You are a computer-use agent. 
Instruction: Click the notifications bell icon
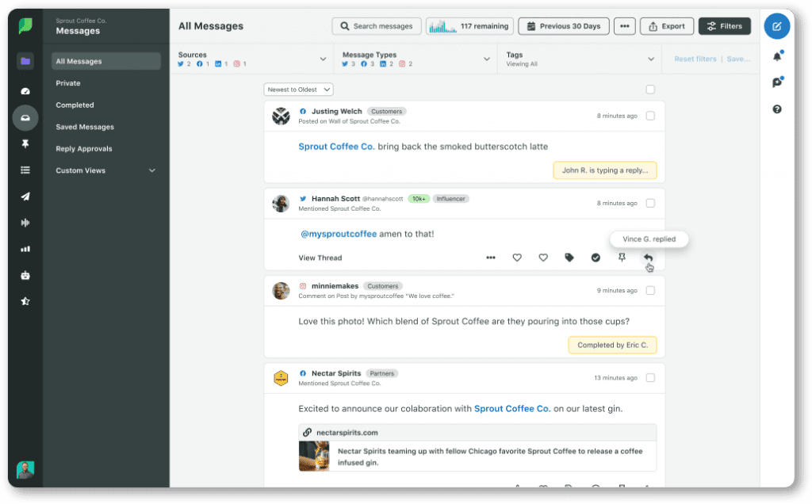coord(777,55)
